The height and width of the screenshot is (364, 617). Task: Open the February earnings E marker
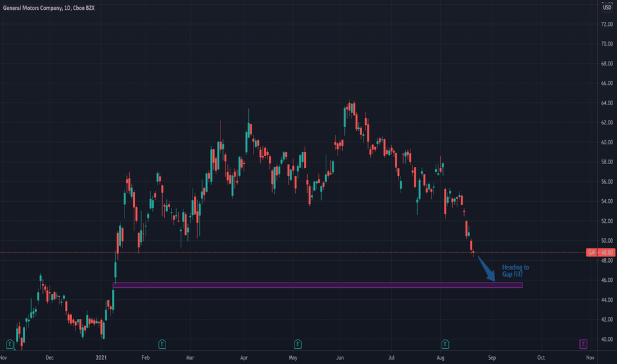tap(162, 344)
